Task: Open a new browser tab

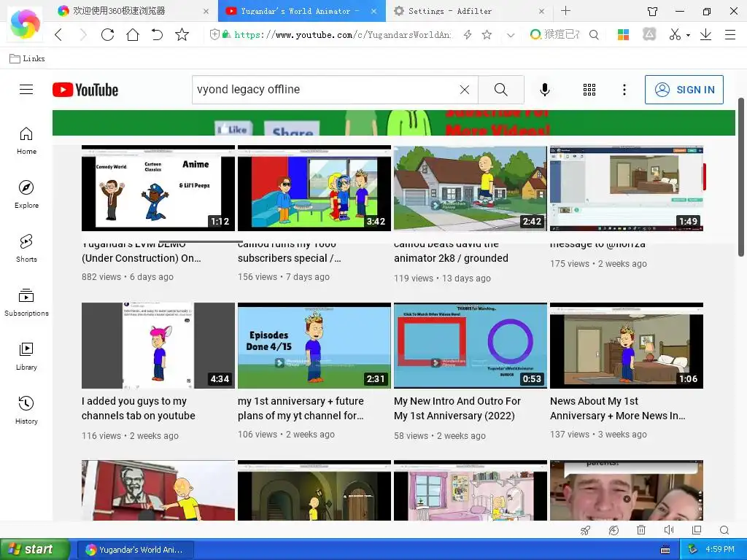Action: pos(565,10)
